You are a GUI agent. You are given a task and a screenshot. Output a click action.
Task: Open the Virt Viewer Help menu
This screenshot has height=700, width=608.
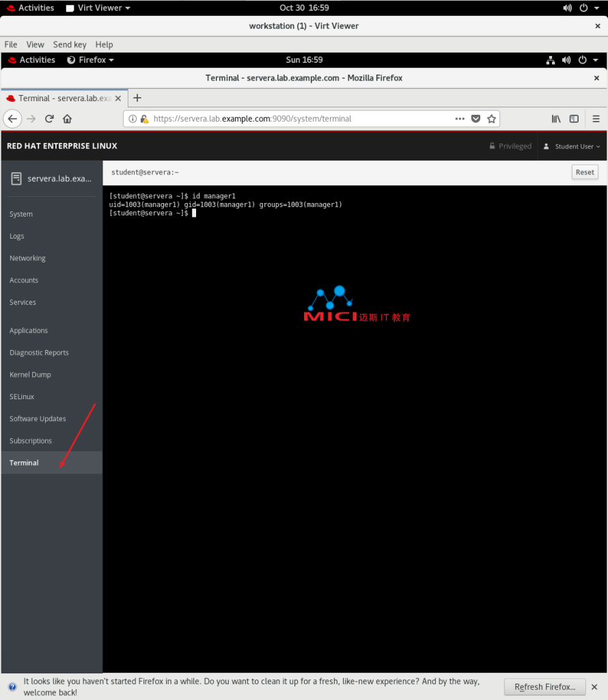pos(104,44)
